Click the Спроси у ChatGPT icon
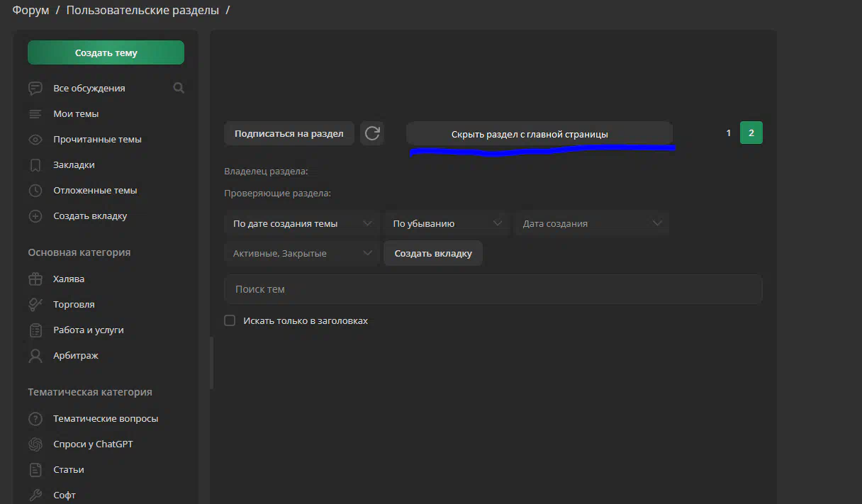 pos(35,444)
